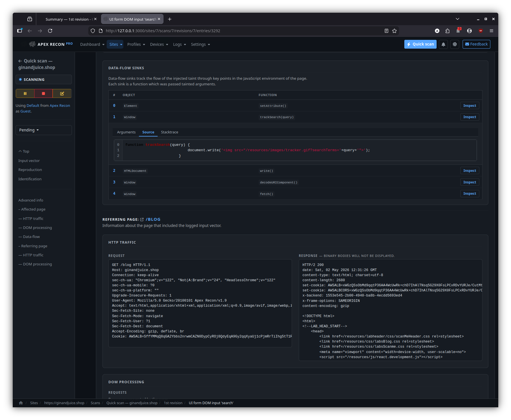
Task: Close the 'Summary — 1st revision' tab
Action: click(95, 19)
